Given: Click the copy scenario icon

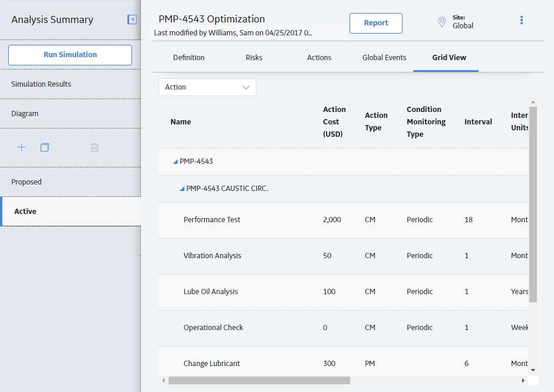Looking at the screenshot, I should tap(45, 147).
